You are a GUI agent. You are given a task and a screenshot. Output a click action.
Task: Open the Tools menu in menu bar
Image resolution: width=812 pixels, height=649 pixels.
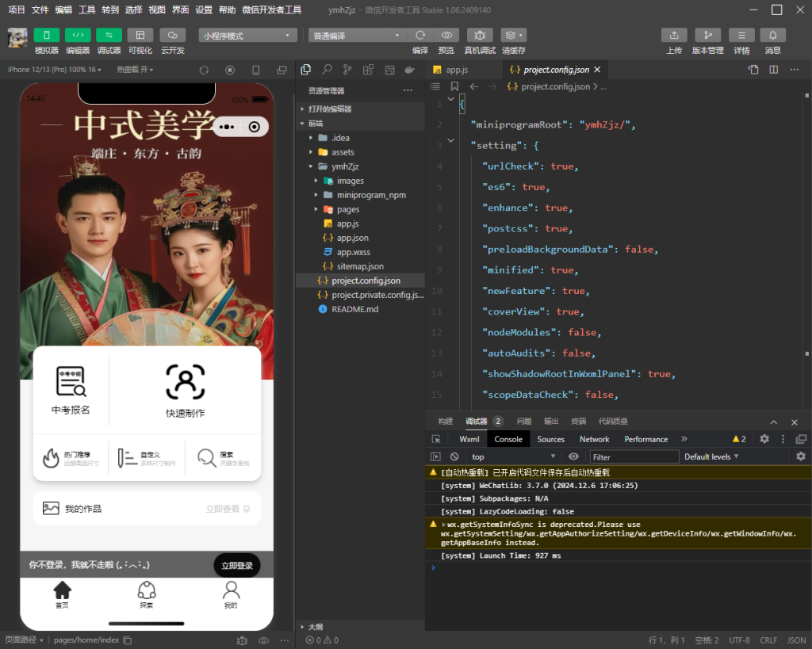pos(87,10)
